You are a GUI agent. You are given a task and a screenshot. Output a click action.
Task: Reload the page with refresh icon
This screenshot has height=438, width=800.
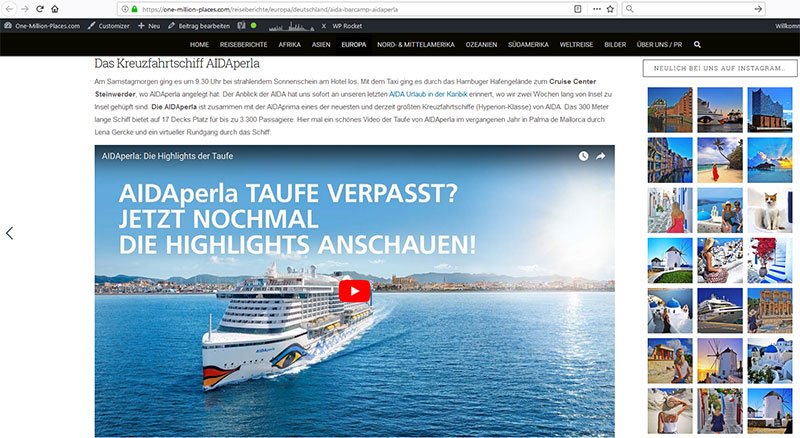pos(40,9)
